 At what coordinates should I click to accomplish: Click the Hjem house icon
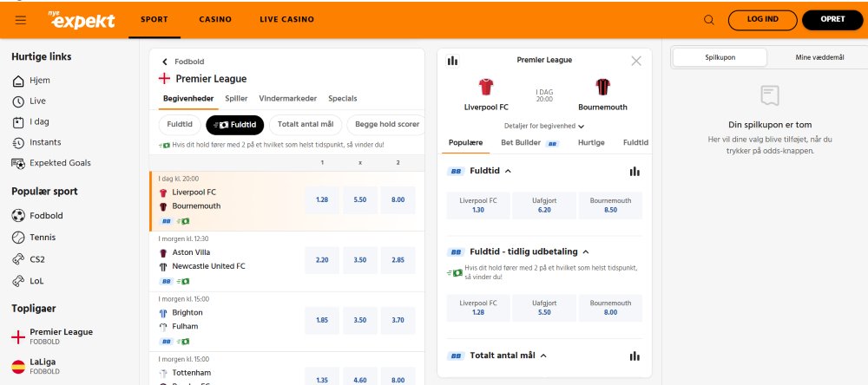(18, 81)
